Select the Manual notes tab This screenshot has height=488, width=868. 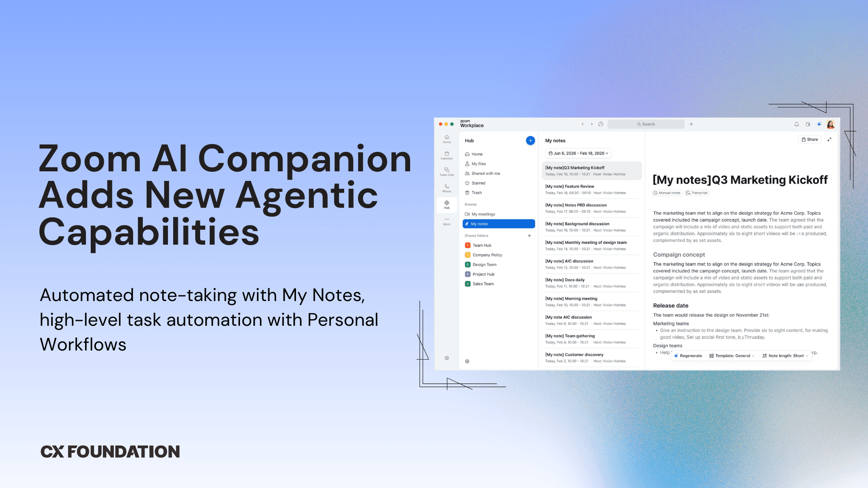(x=667, y=193)
